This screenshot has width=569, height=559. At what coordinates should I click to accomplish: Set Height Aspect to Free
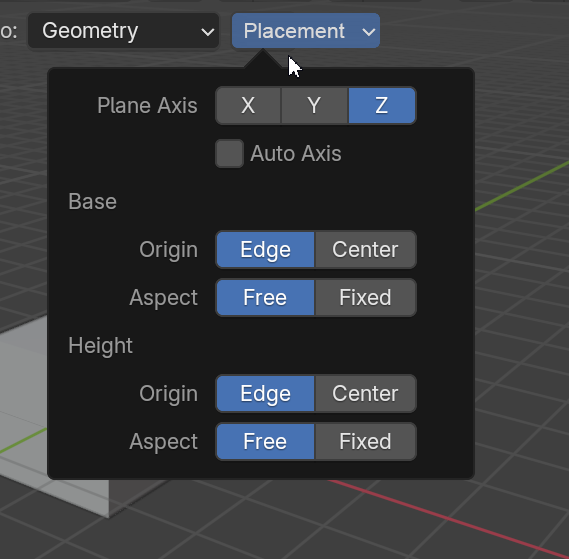coord(266,442)
